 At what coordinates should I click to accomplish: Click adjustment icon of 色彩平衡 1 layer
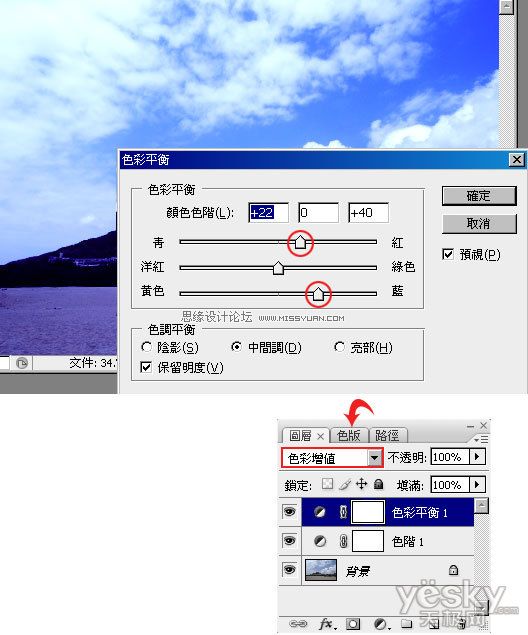tap(320, 512)
